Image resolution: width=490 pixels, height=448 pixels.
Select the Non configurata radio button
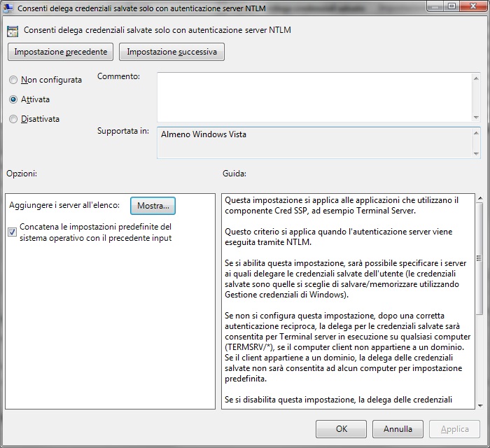[x=13, y=80]
